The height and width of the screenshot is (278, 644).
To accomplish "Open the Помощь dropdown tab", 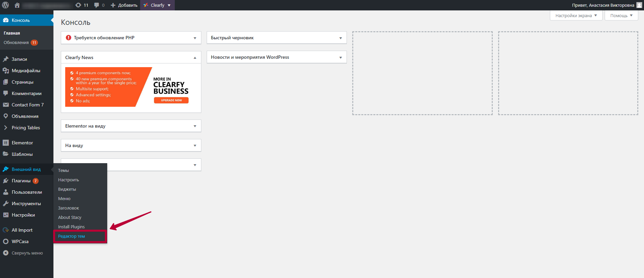I will pos(621,15).
